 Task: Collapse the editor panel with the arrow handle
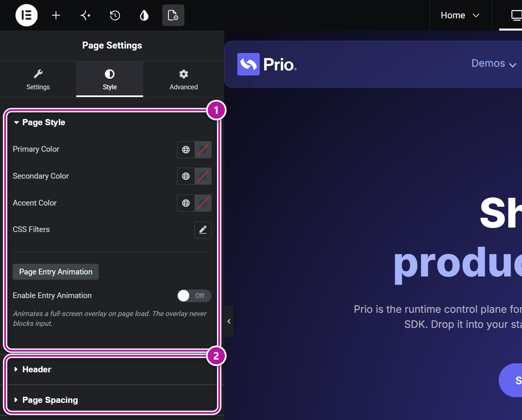pos(229,321)
